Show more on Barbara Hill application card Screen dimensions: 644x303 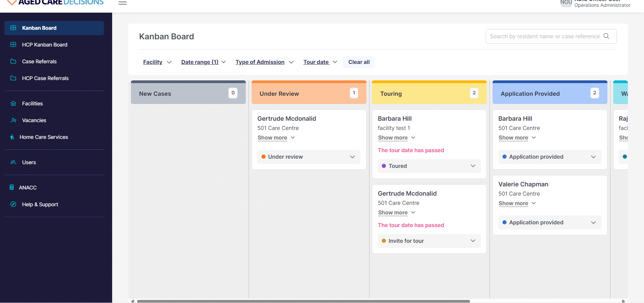coord(517,137)
